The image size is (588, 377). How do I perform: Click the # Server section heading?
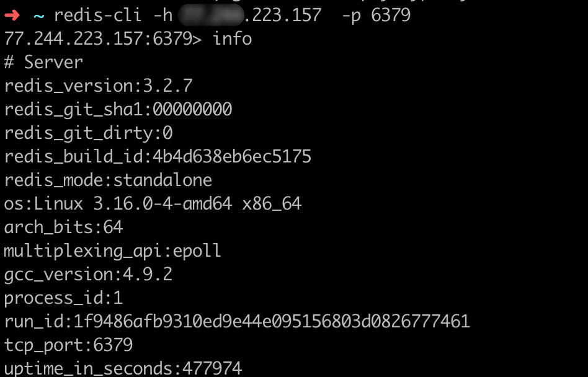point(43,63)
